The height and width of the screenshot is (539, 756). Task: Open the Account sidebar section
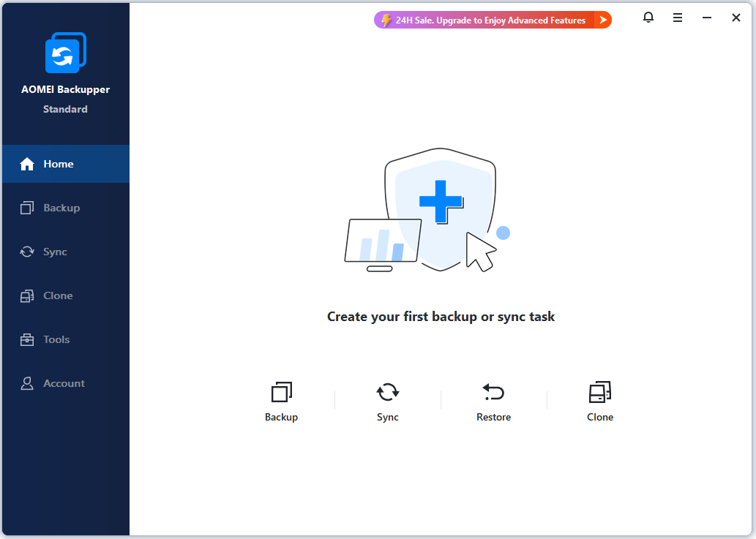[66, 383]
